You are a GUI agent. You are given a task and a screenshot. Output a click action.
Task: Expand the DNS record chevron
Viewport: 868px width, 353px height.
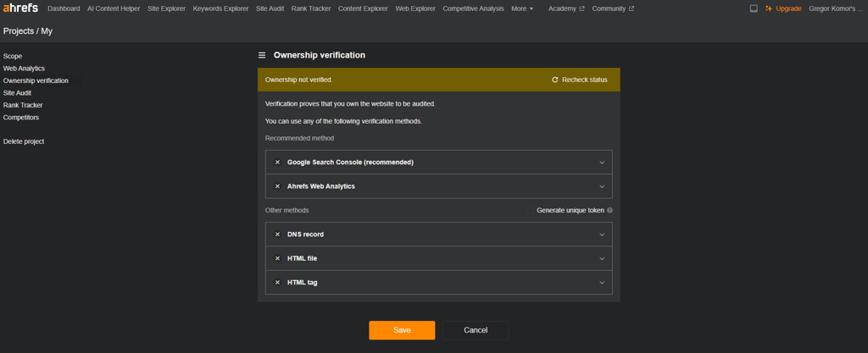coord(602,234)
